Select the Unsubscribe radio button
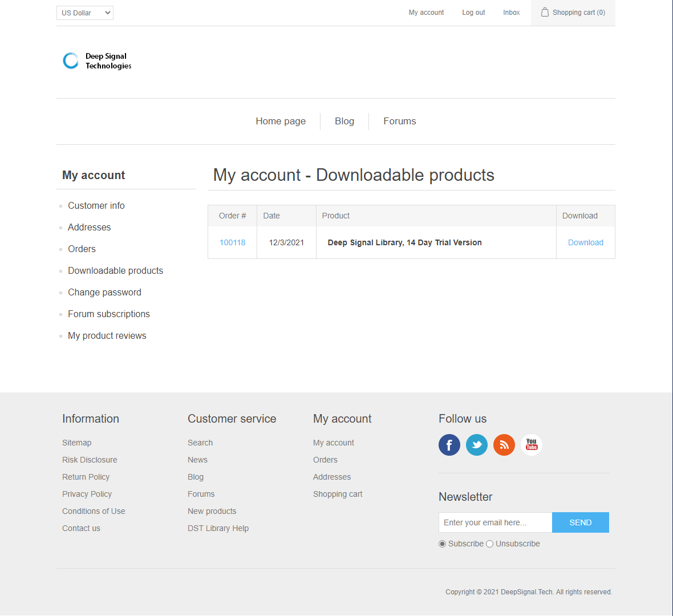Screen dimensions: 673x616 click(x=489, y=544)
